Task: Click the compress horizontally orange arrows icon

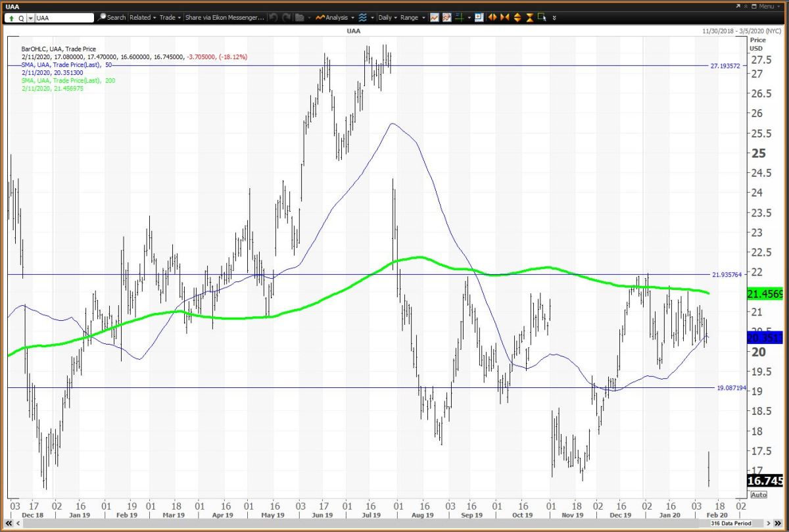Action: 504,18
